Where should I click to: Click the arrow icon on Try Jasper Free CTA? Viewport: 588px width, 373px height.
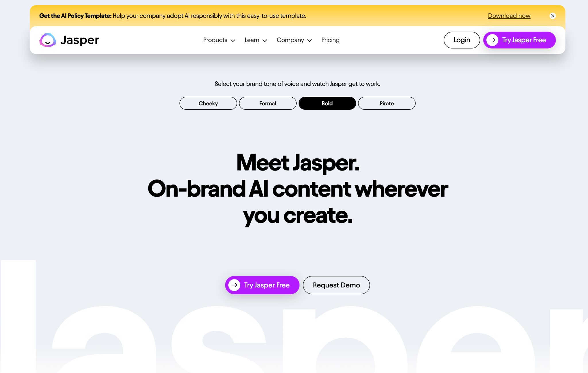235,285
